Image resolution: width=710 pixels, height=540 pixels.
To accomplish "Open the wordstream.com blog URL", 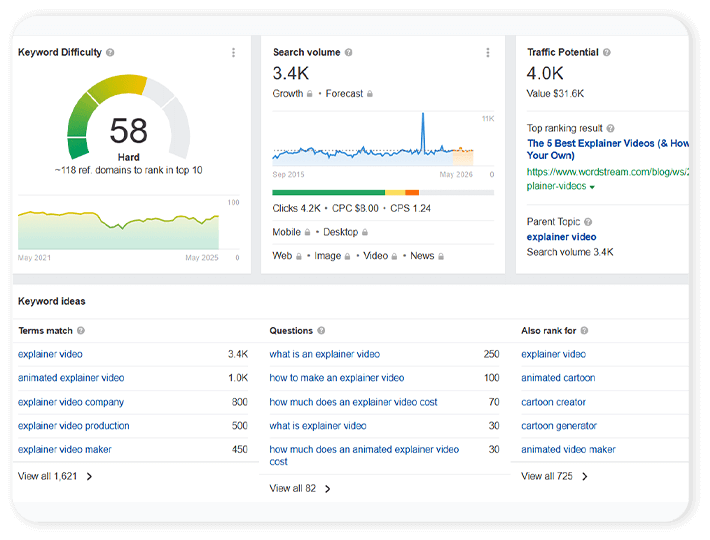I will pyautogui.click(x=608, y=179).
